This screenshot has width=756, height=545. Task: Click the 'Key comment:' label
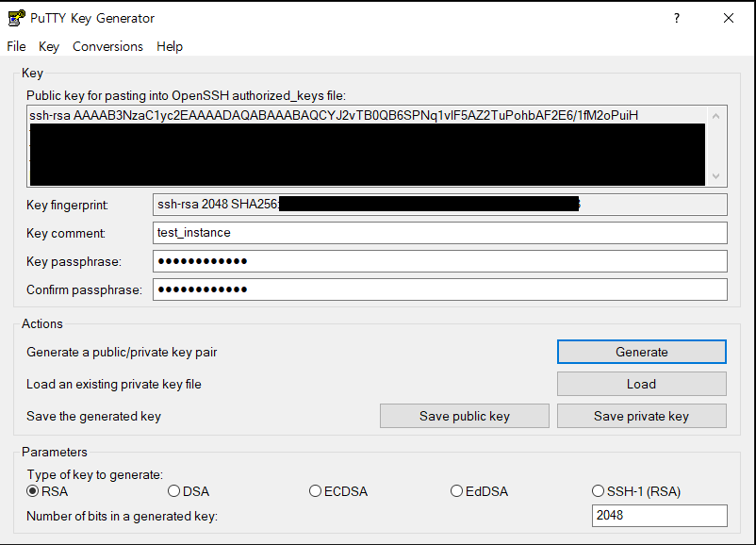(66, 234)
